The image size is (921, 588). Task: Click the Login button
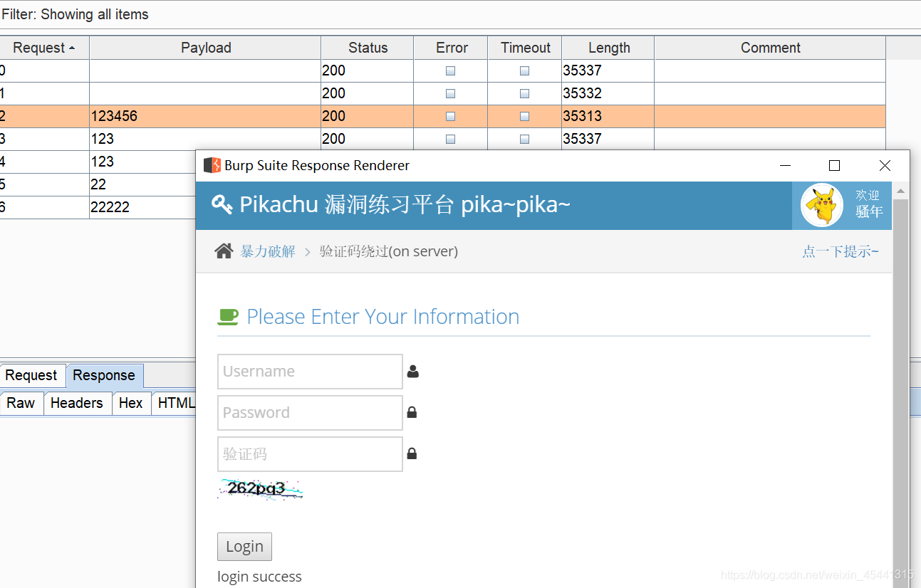[x=244, y=547]
